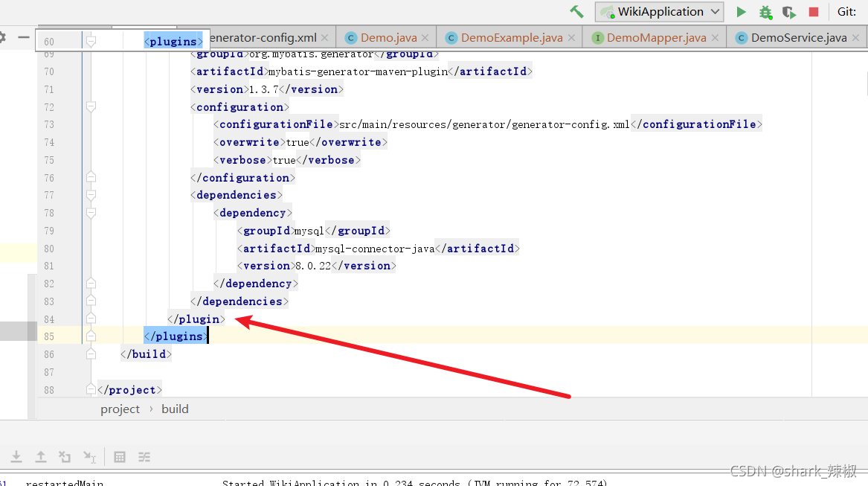Click the class icon on the Demo.java tab
Screen dimensions: 868x486
[350, 38]
